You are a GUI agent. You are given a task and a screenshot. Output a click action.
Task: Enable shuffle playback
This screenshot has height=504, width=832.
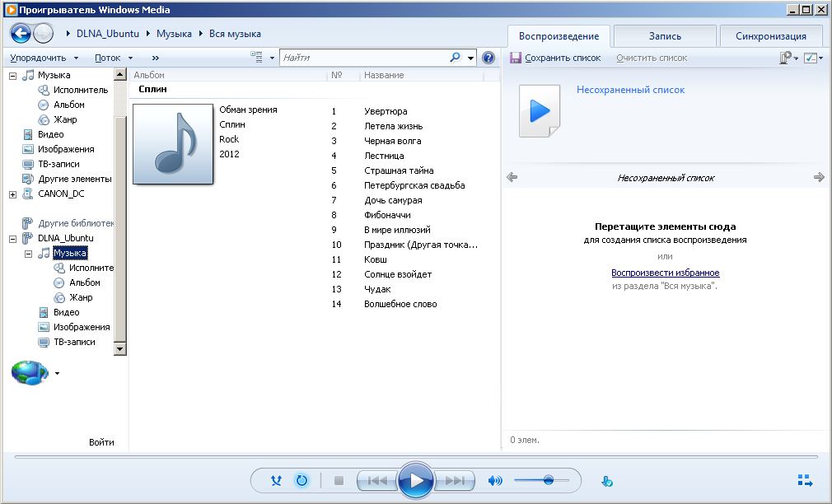(276, 480)
